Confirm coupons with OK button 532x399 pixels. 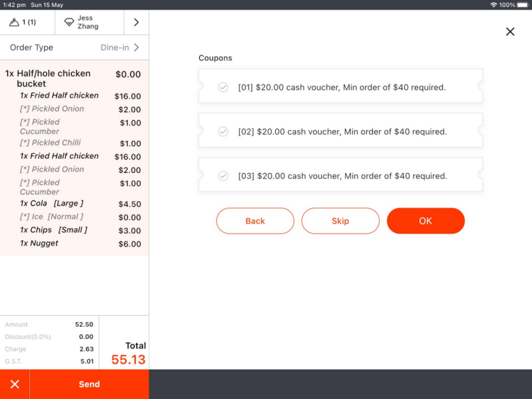tap(425, 221)
